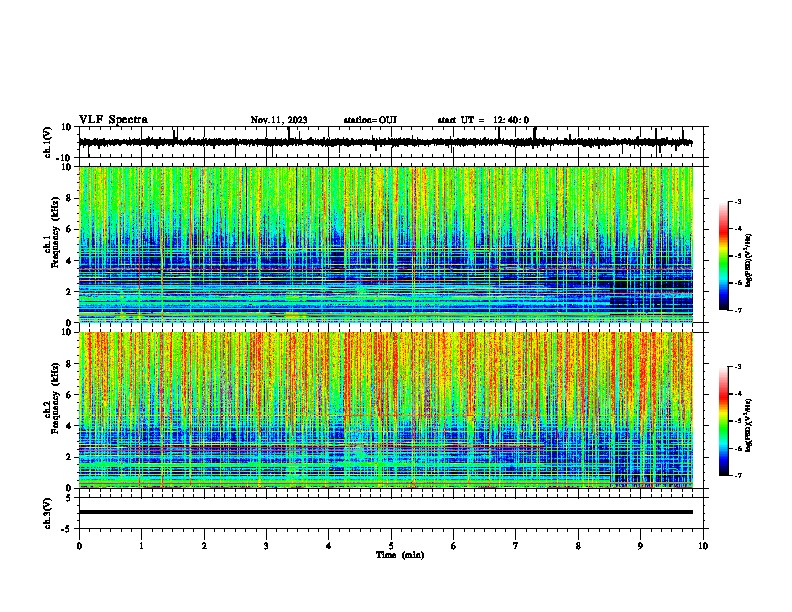The height and width of the screenshot is (612, 792).
Task: Click the "6" kHz tick of ch.2 spectrogram
Action: pyautogui.click(x=69, y=395)
